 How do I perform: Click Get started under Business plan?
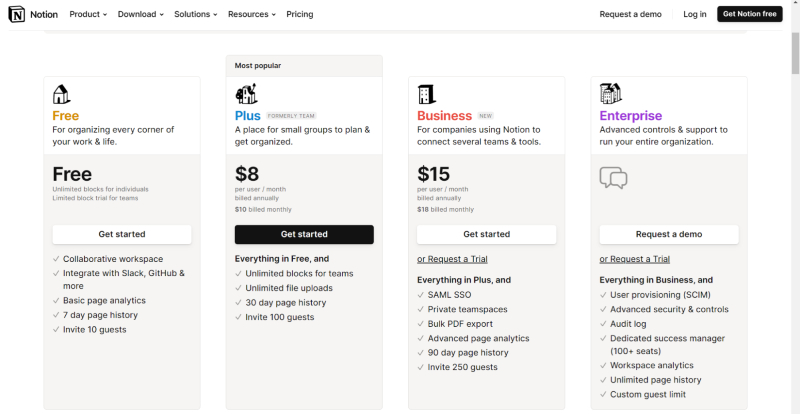[486, 234]
